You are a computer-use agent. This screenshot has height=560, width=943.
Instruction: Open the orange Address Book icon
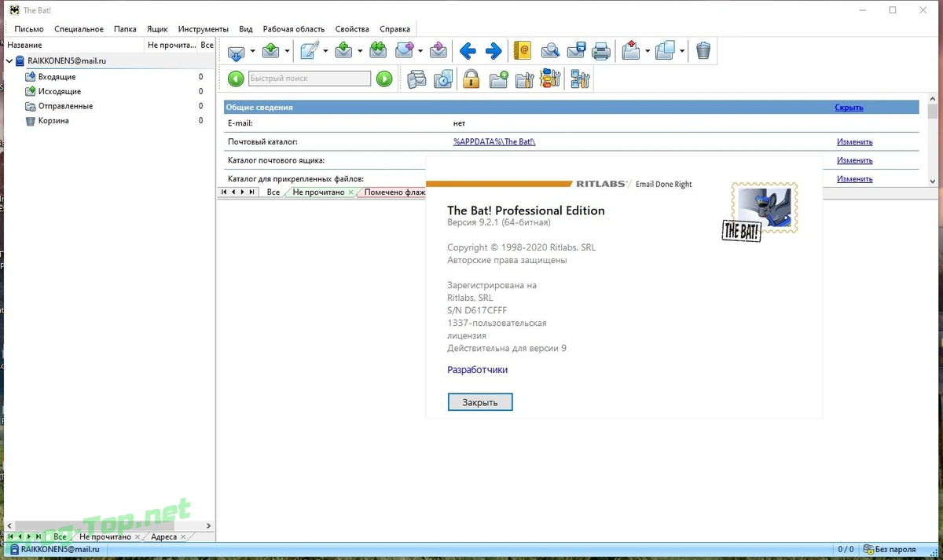(522, 52)
